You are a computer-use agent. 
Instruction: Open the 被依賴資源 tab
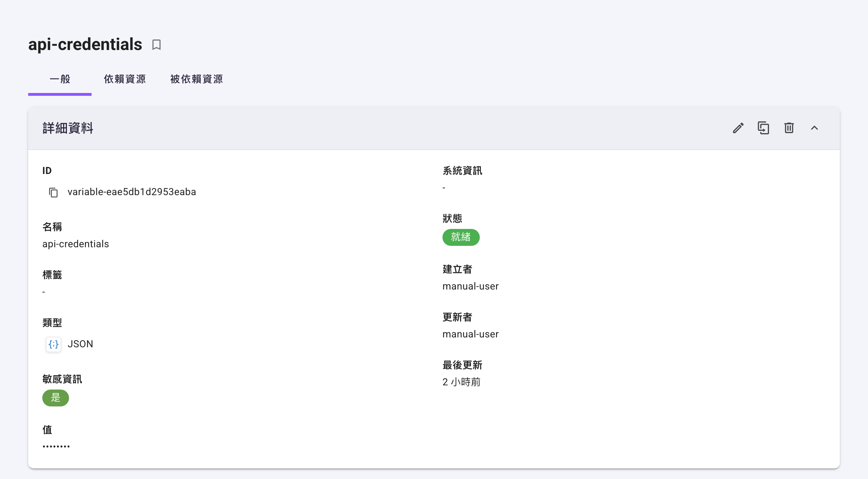[197, 79]
